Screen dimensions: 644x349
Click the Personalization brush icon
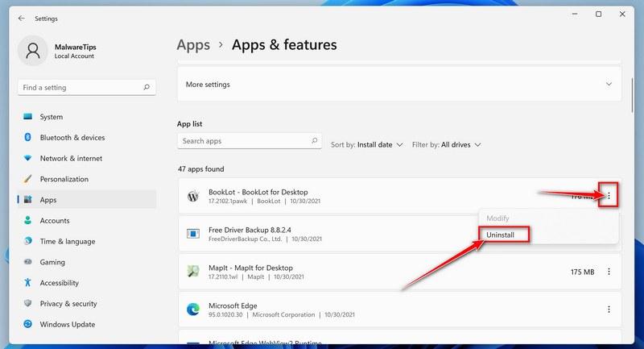(27, 179)
